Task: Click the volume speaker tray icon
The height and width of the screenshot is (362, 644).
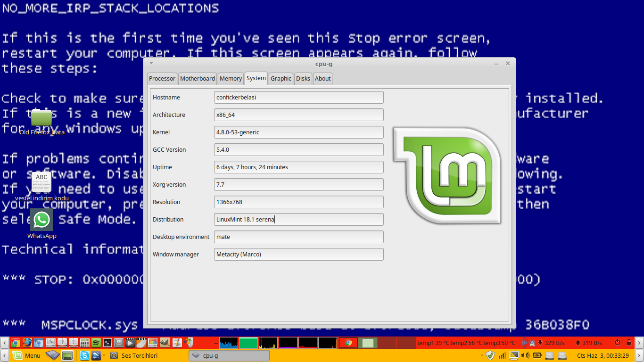Action: click(525, 355)
